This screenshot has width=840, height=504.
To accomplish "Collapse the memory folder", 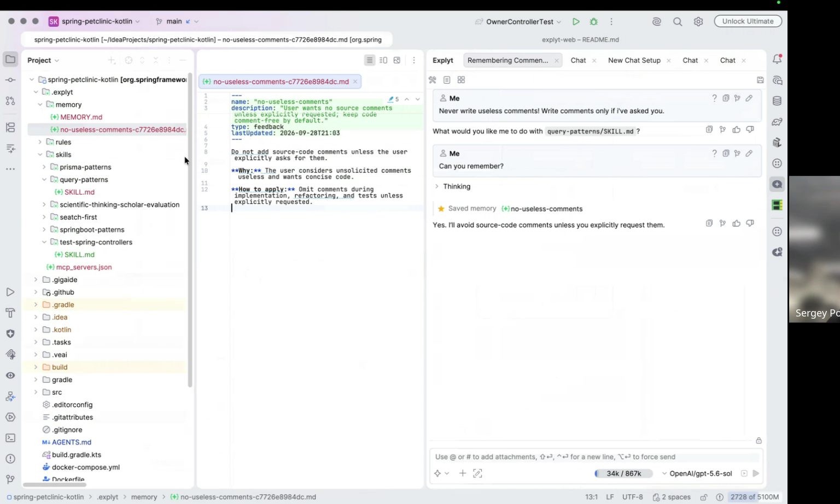I will (x=40, y=104).
